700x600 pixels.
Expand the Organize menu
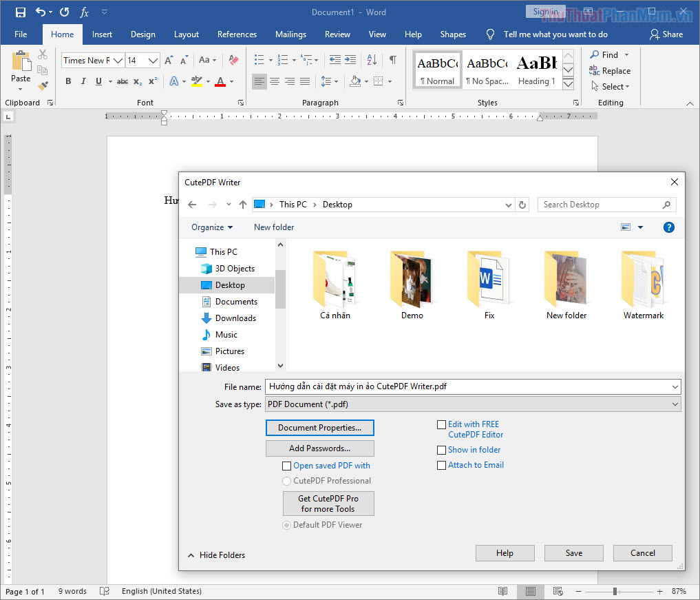211,227
